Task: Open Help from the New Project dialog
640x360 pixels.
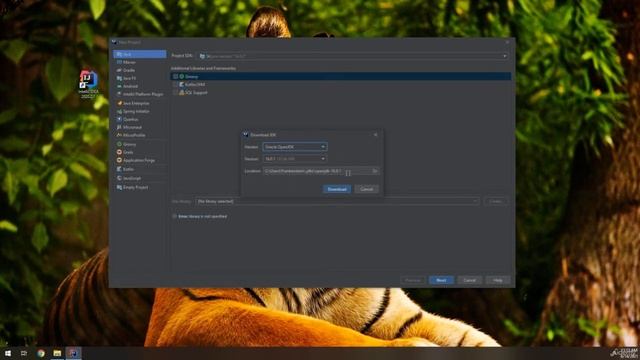Action: point(498,280)
